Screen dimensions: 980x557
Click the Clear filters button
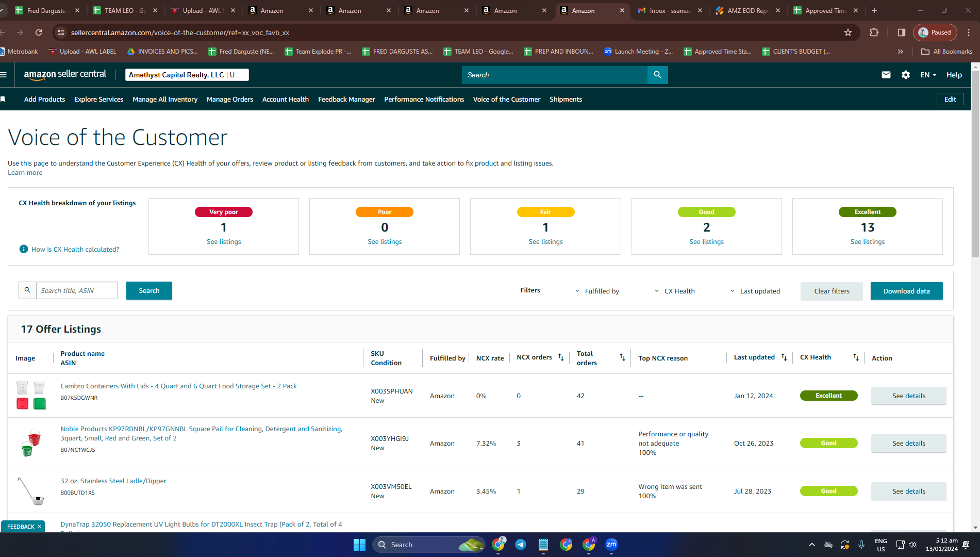pos(832,291)
